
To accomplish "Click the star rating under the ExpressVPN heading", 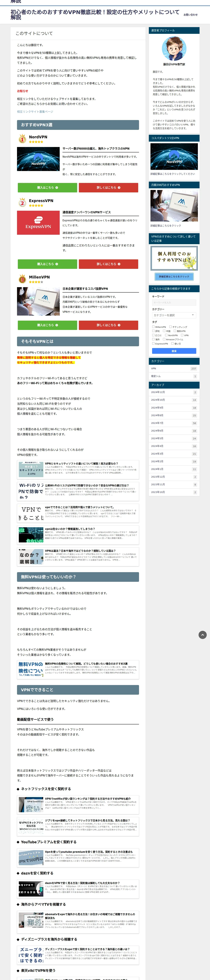I will pos(36,205).
